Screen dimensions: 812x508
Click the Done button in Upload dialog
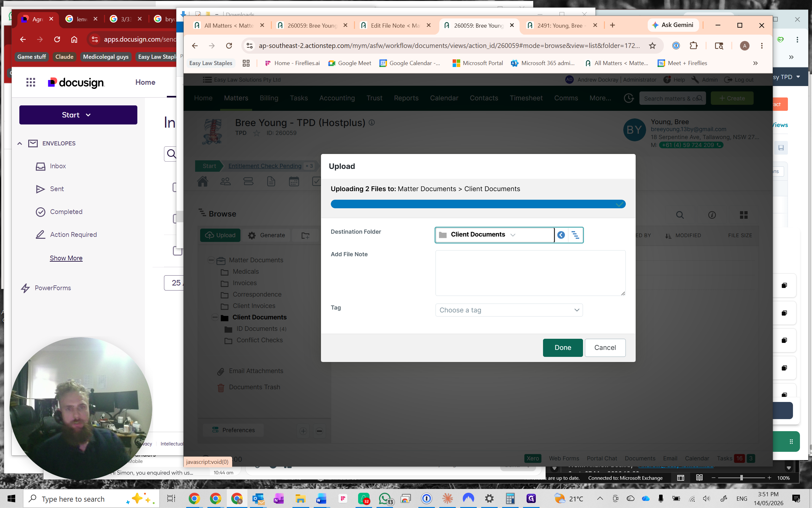point(563,347)
